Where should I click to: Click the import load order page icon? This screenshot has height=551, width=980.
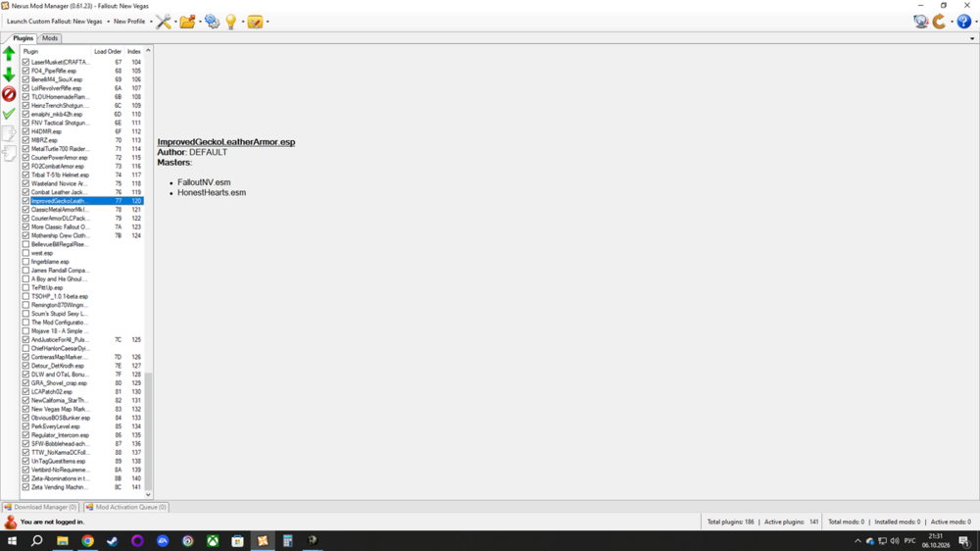9,153
